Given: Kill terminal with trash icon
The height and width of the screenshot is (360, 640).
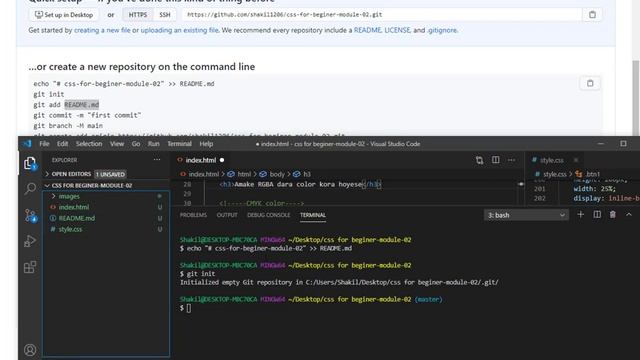Looking at the screenshot, I should pos(613,215).
